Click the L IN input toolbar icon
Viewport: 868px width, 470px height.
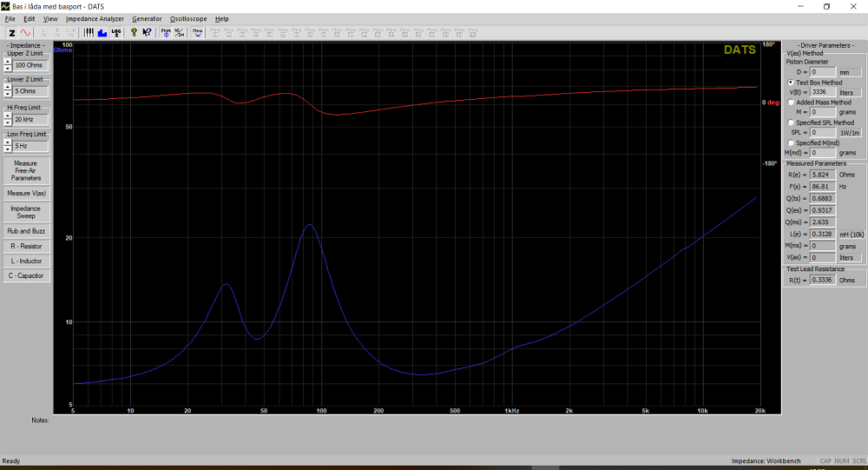(44, 33)
